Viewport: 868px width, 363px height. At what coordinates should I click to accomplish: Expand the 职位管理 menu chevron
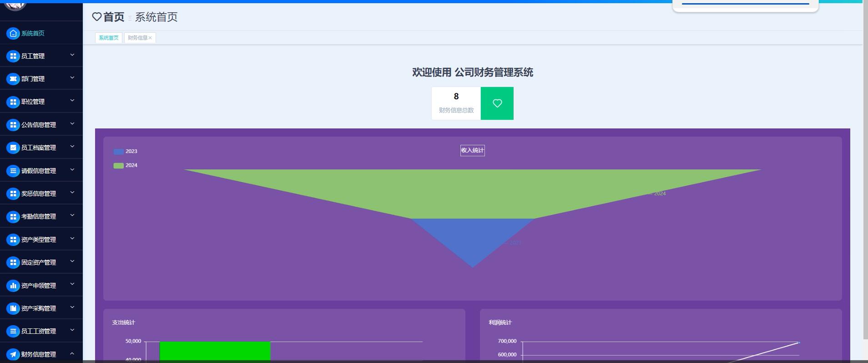coord(72,101)
